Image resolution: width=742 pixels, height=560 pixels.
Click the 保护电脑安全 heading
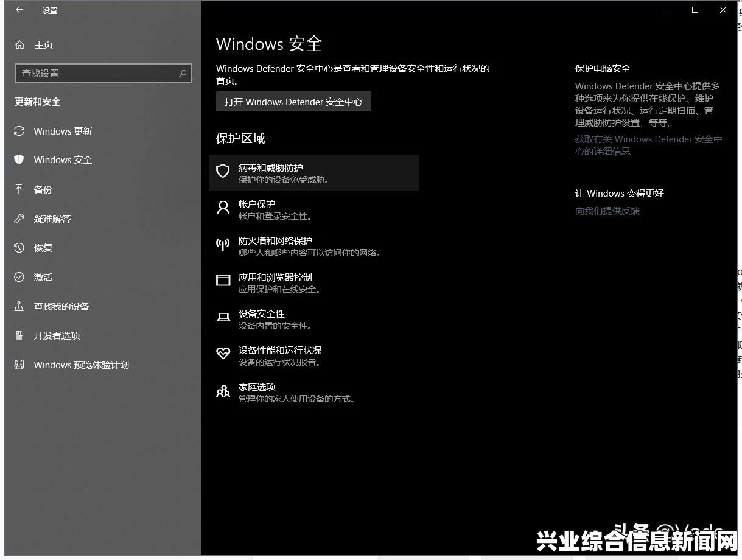coord(603,68)
